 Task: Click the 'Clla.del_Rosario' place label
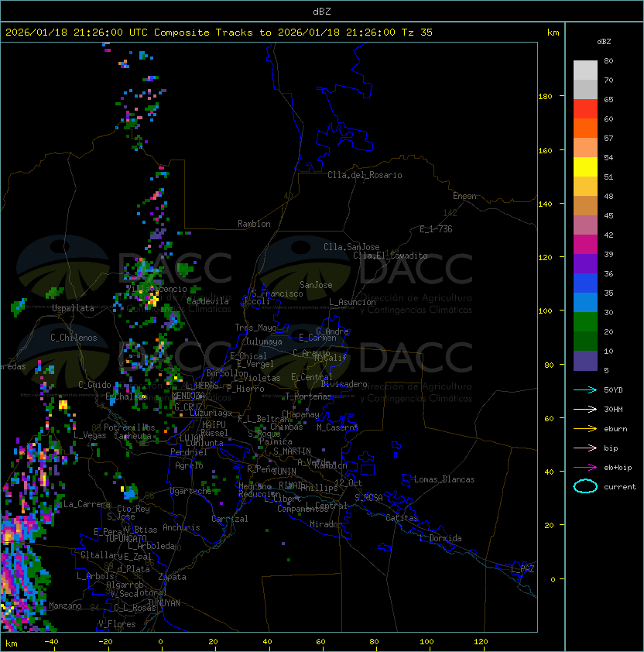[x=365, y=175]
